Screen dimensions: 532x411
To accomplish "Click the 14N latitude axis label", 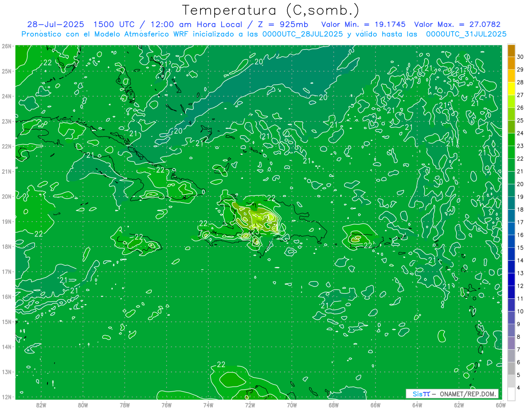I will point(7,347).
